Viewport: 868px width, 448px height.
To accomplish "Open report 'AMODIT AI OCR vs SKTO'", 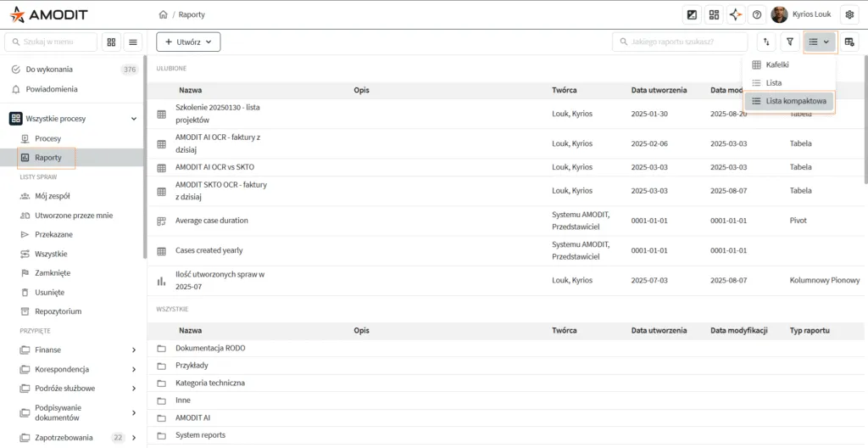I will click(214, 167).
